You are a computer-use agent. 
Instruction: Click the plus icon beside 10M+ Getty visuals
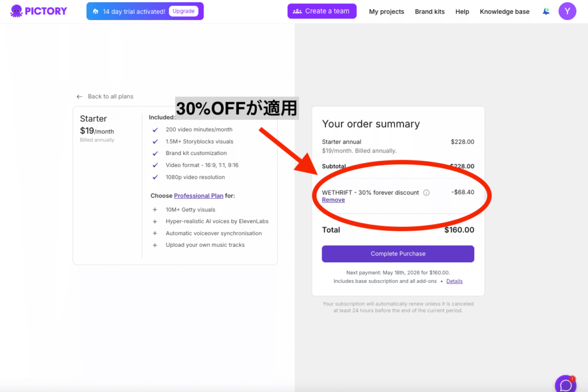click(155, 210)
